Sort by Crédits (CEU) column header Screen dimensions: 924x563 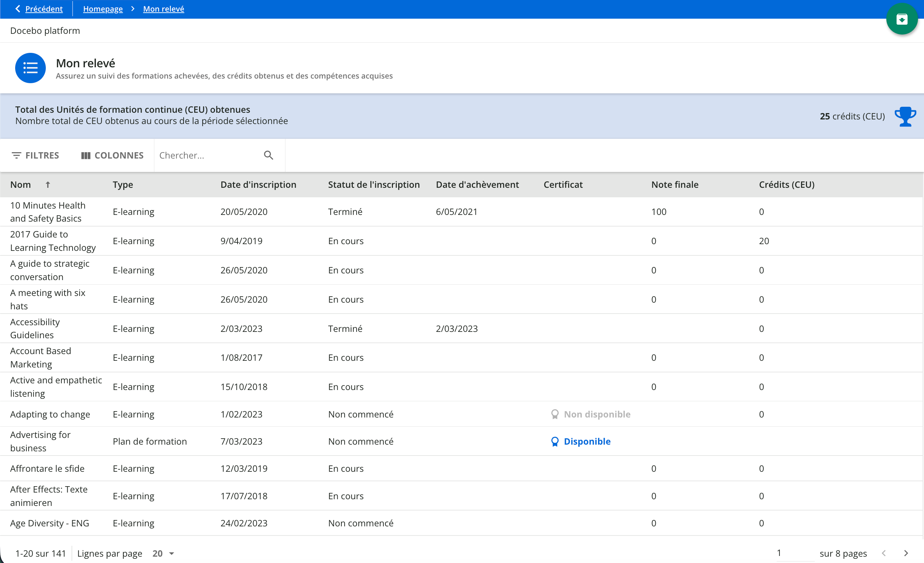point(786,184)
